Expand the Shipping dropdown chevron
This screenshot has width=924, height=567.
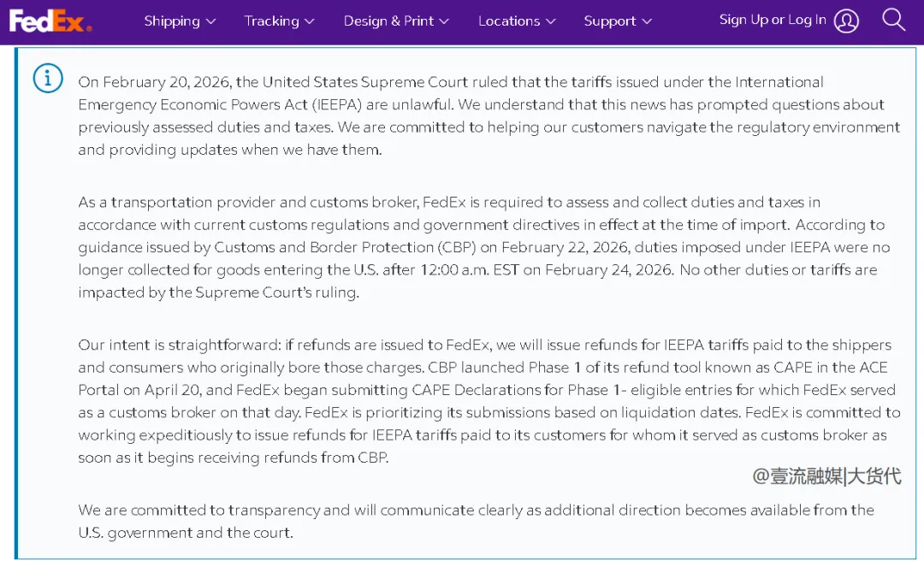tap(210, 21)
